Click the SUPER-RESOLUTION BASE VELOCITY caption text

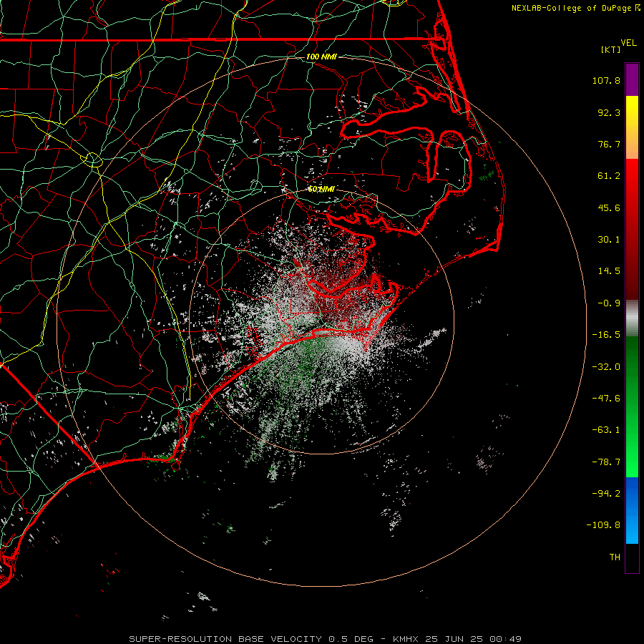tap(225, 639)
